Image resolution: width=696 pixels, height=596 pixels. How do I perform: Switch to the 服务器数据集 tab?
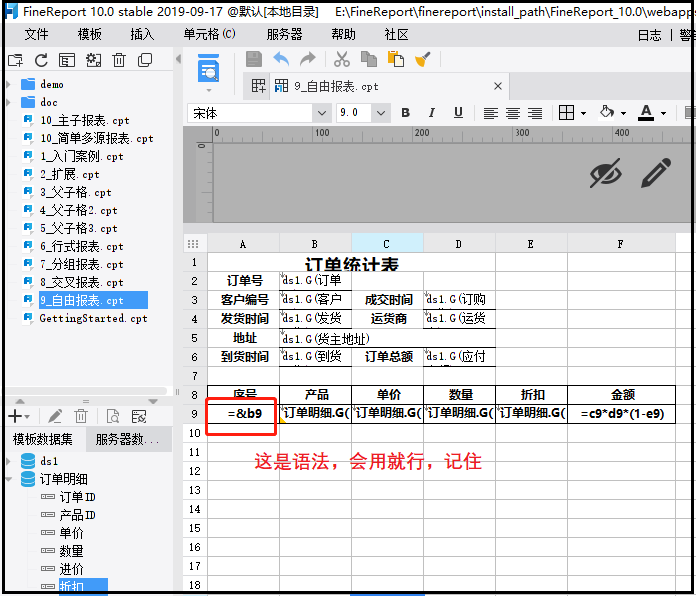tap(128, 439)
